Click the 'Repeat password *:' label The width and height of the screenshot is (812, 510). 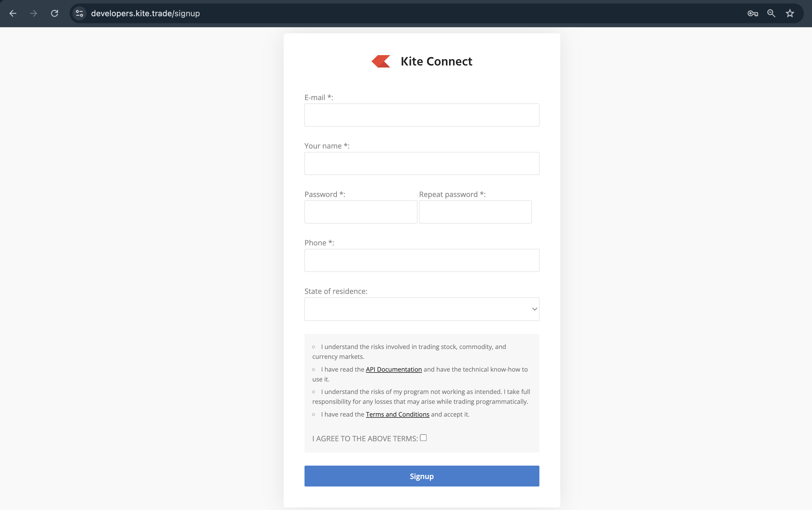point(452,194)
